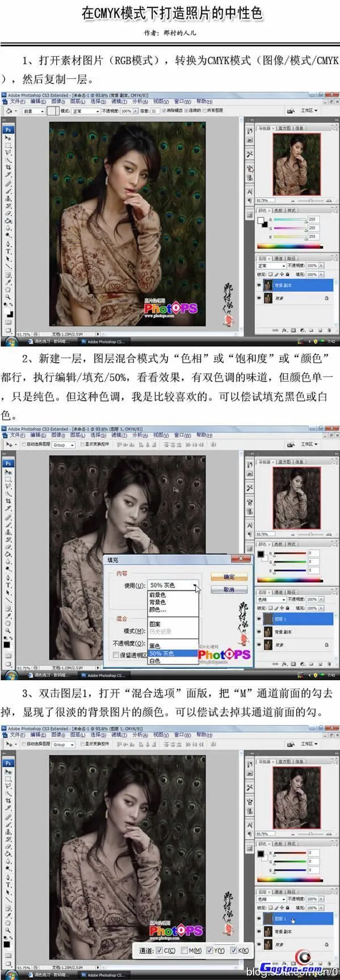Screen dimensions: 340x980
Task: Toggle 自动选择图层 checkbox in second screenshot
Action: (x=23, y=445)
